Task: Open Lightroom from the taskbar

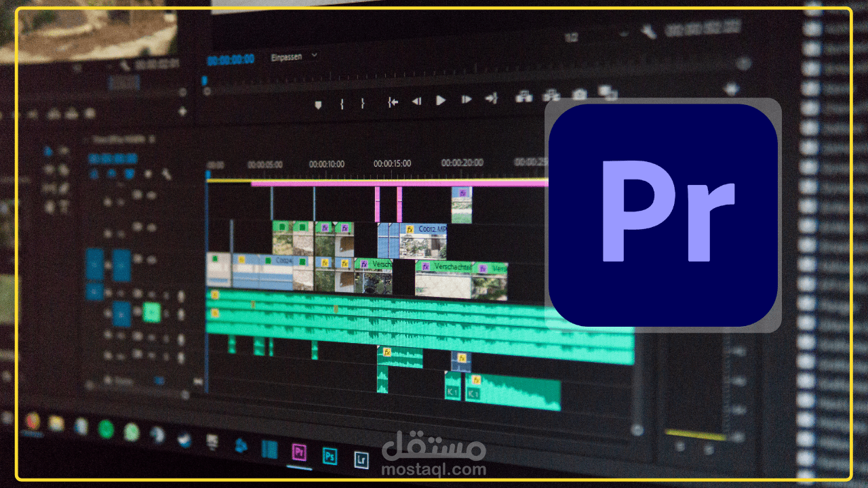Action: coord(361,460)
